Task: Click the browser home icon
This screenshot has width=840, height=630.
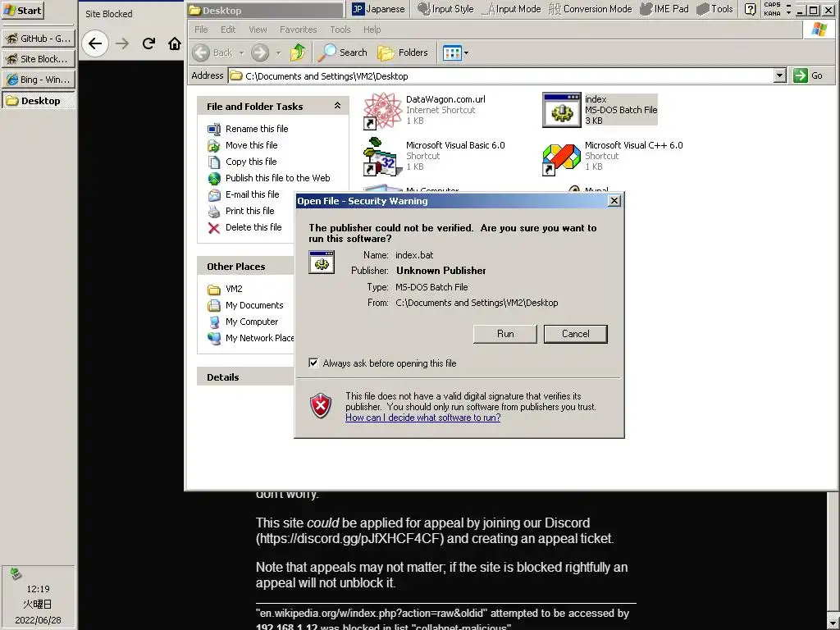Action: coord(174,43)
